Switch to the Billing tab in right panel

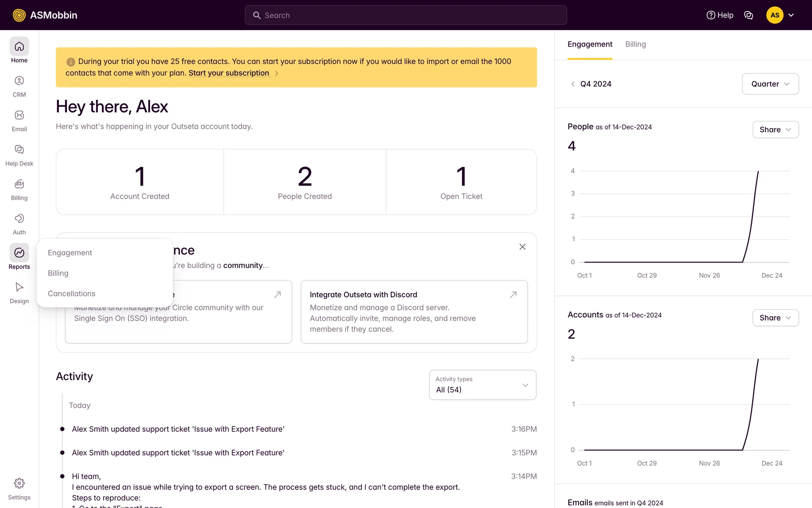(x=635, y=44)
